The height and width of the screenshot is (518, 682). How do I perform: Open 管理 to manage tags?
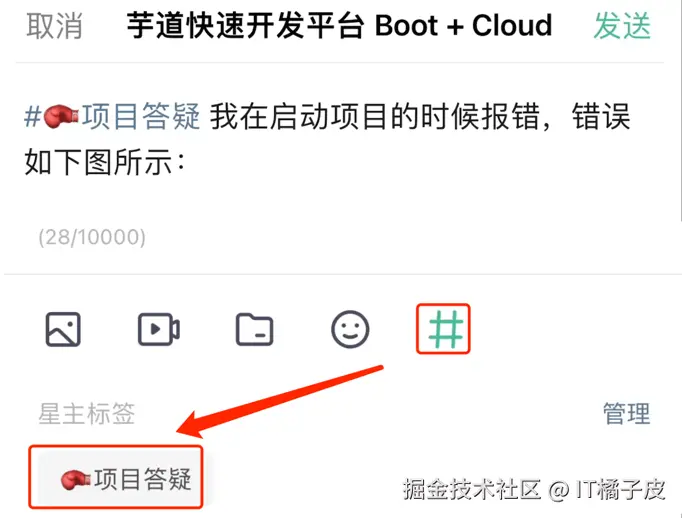[x=627, y=413]
